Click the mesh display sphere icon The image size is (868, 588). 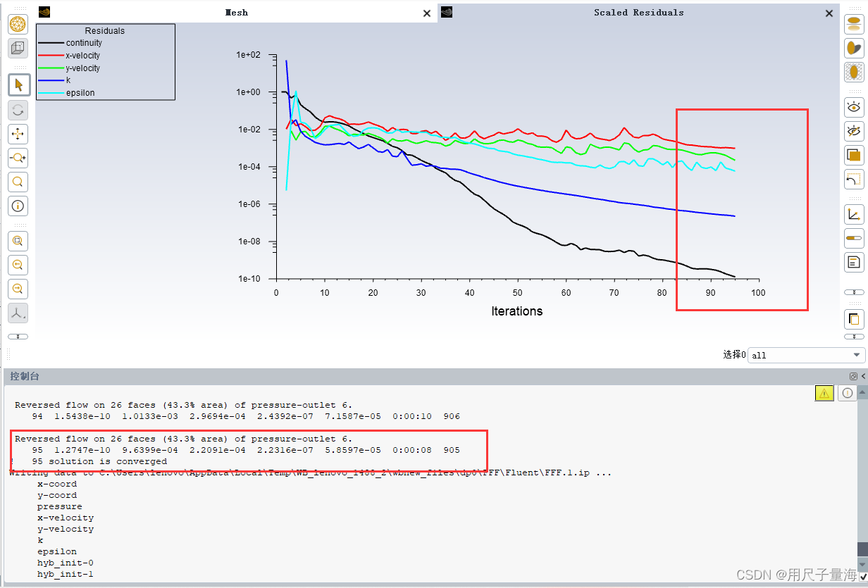coord(18,24)
